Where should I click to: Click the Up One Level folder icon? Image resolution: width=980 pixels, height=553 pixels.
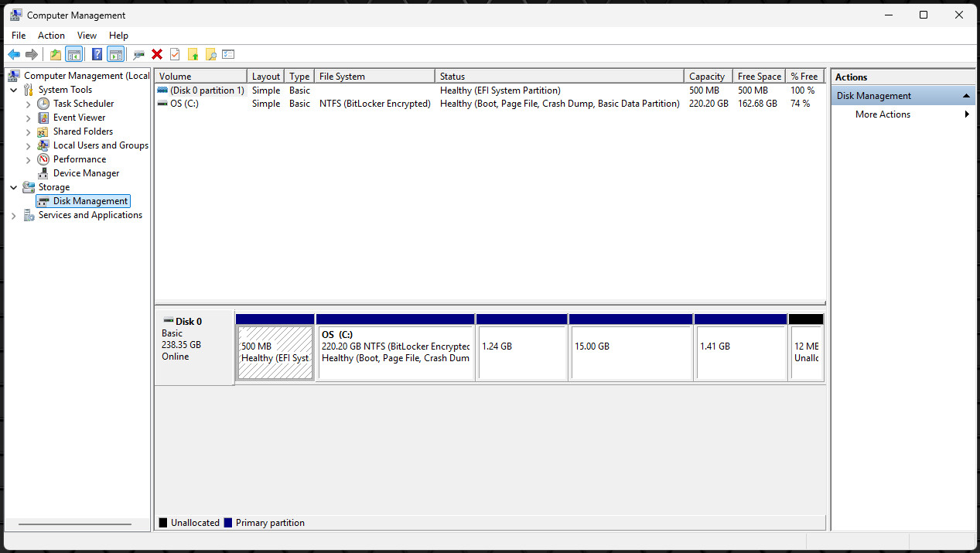click(55, 54)
